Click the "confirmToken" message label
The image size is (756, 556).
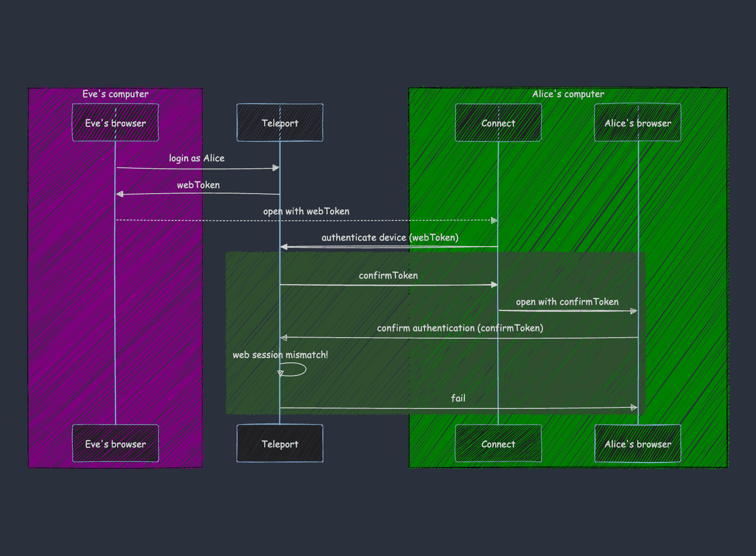(x=388, y=275)
